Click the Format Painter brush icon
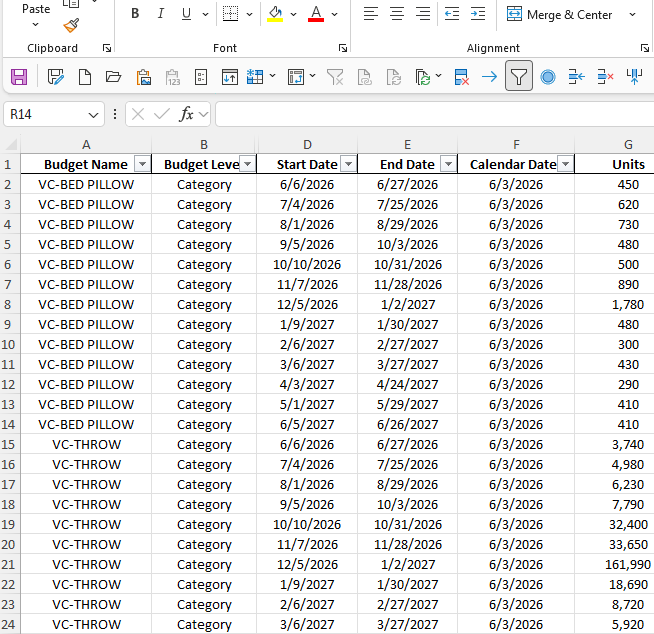654x634 pixels. 71,25
